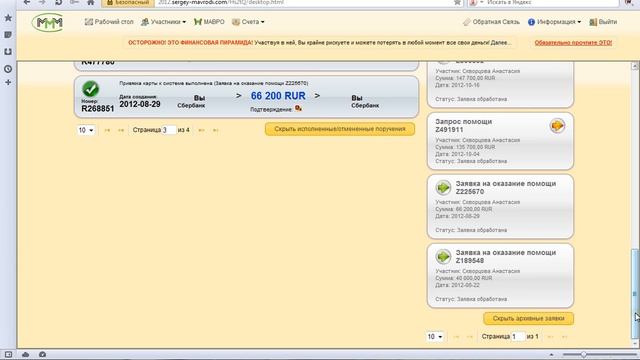The image size is (640, 360).
Task: Click cloud sync icon in status bar
Action: pyautogui.click(x=25, y=354)
